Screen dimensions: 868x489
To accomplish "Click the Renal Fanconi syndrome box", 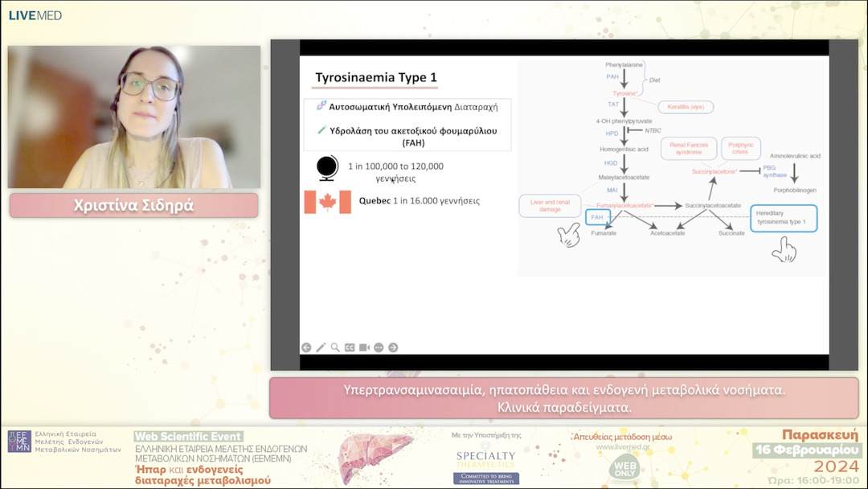I will (x=689, y=149).
